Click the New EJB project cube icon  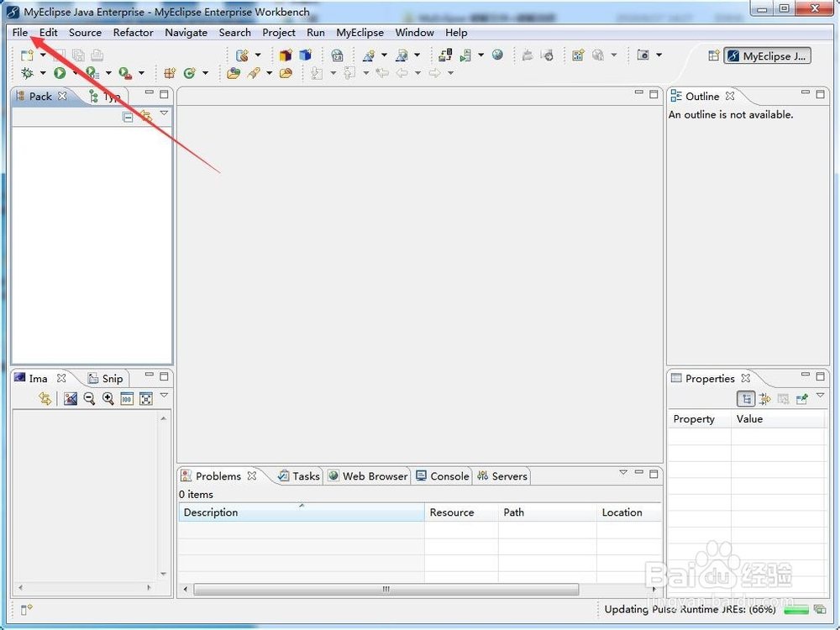(285, 55)
